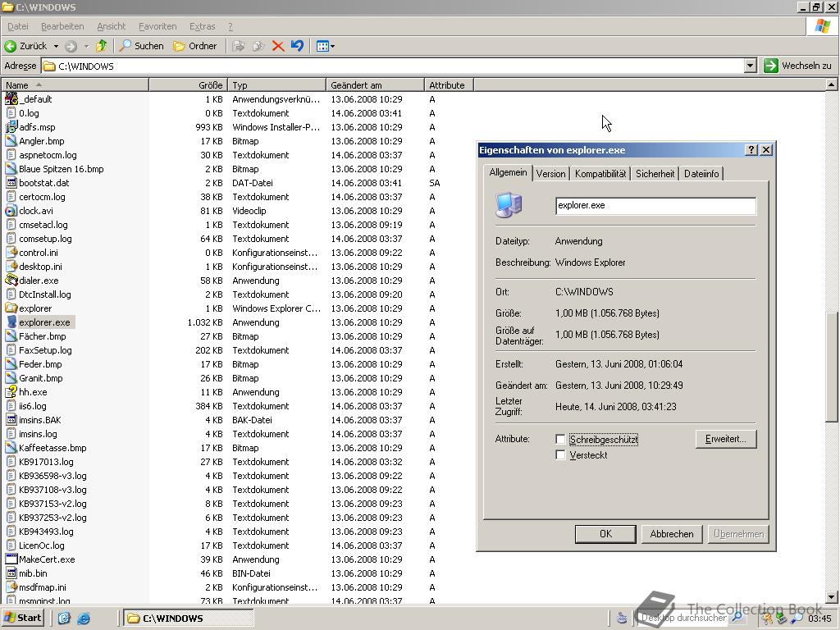840x630 pixels.
Task: Click the blue undo arrow toolbar icon
Action: [297, 46]
